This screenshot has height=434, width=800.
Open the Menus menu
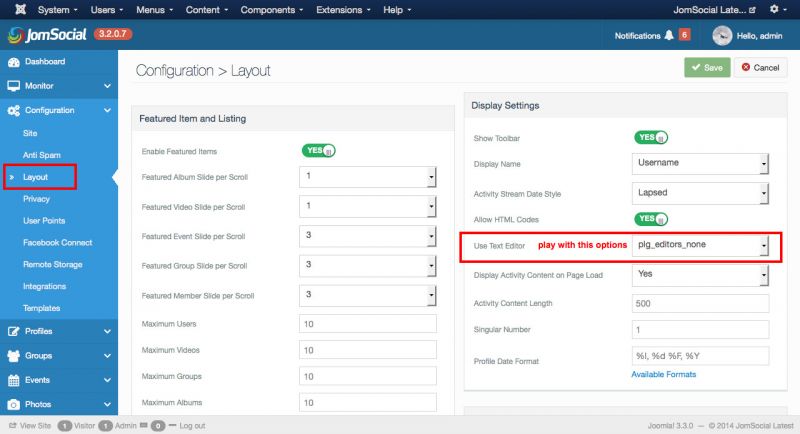pos(155,10)
